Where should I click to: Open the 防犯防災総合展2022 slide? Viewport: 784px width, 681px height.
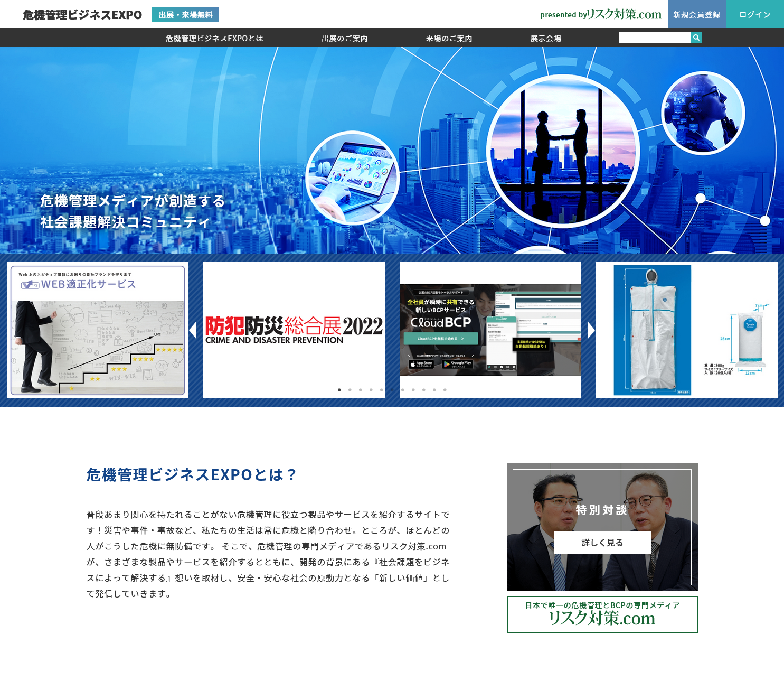coord(294,330)
